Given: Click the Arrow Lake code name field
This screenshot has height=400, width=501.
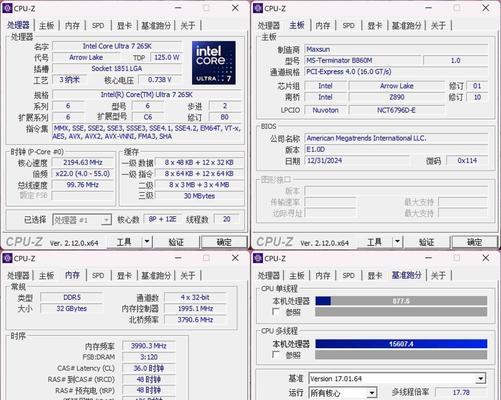Looking at the screenshot, I should 86,57.
